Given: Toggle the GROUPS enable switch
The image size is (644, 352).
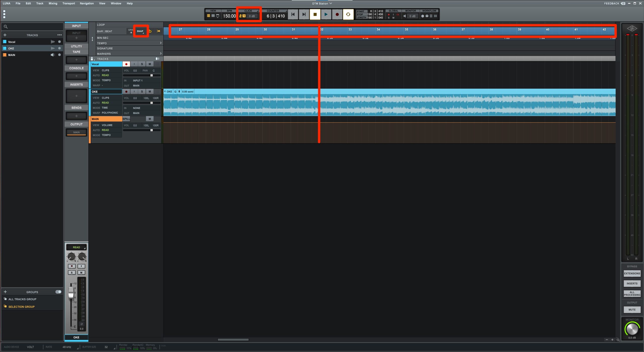Looking at the screenshot, I should pyautogui.click(x=58, y=292).
